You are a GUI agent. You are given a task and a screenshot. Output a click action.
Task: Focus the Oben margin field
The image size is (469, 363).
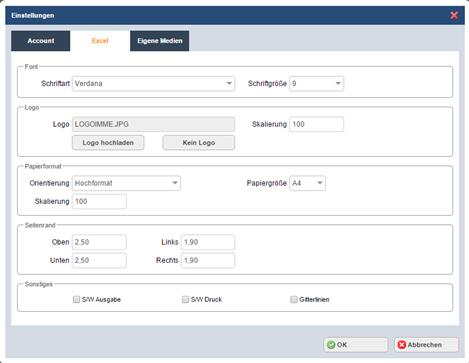coord(99,242)
